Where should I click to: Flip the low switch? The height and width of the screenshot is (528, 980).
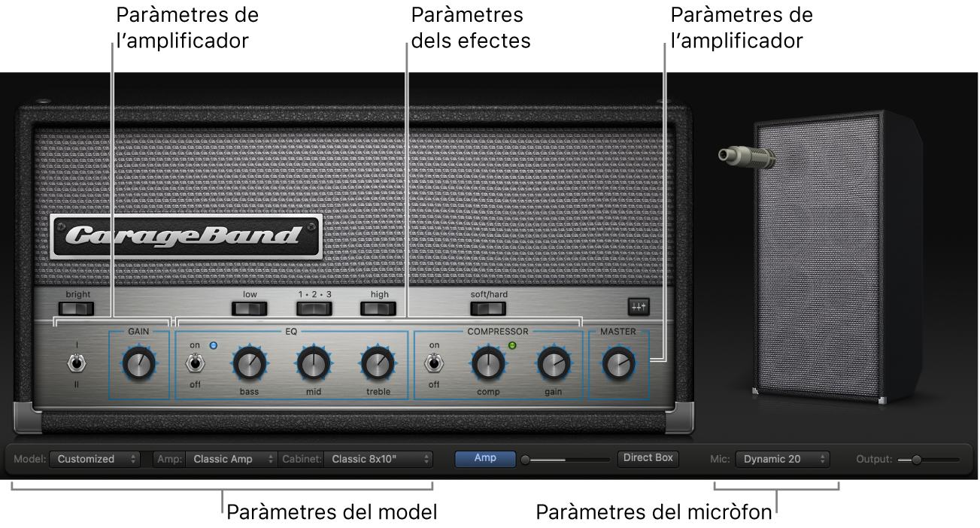coord(250,308)
